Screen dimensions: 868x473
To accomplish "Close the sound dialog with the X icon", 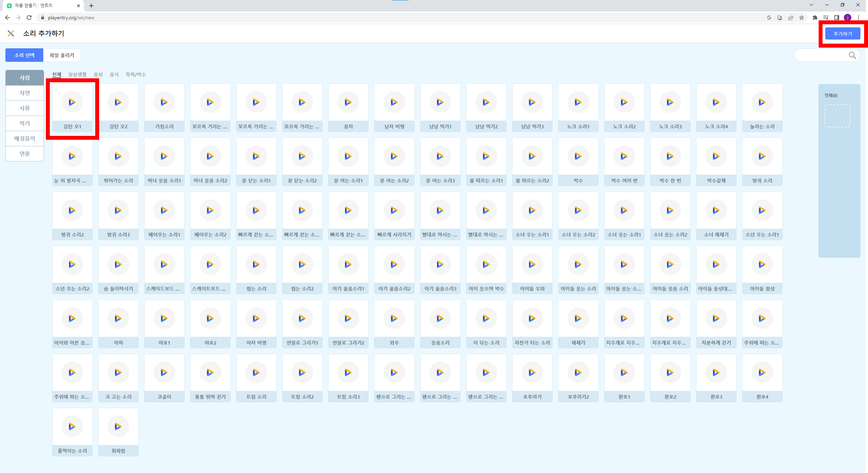I will (x=11, y=33).
